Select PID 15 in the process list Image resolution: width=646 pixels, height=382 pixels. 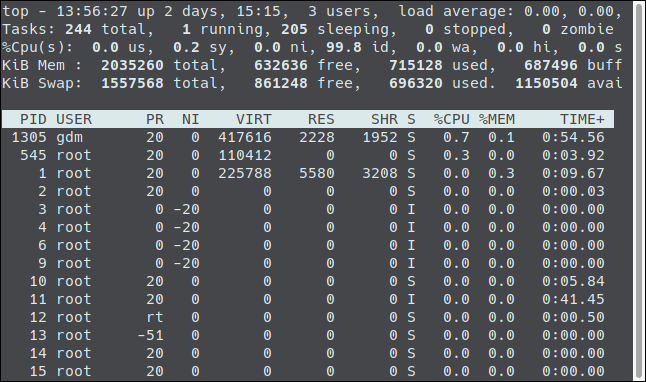(38, 371)
